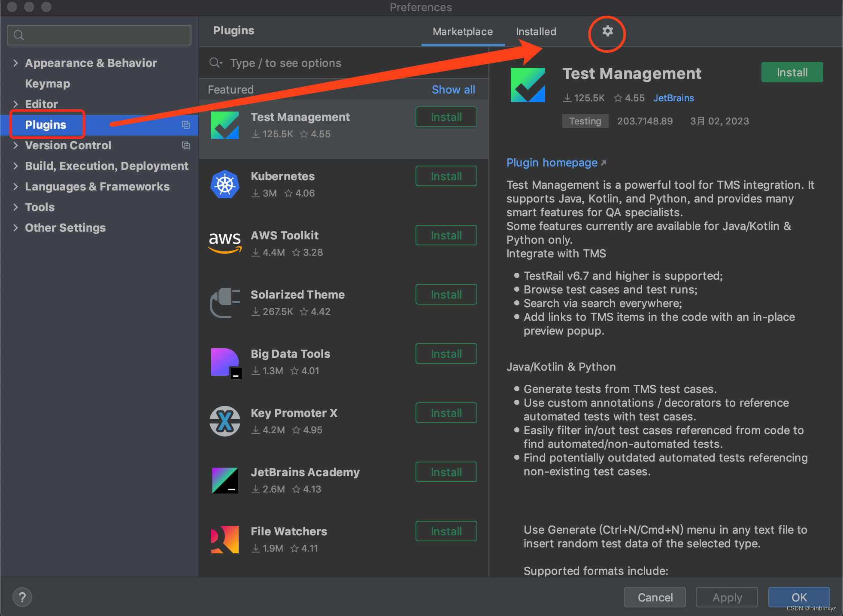
Task: Install the Kubernetes plugin
Action: tap(446, 176)
